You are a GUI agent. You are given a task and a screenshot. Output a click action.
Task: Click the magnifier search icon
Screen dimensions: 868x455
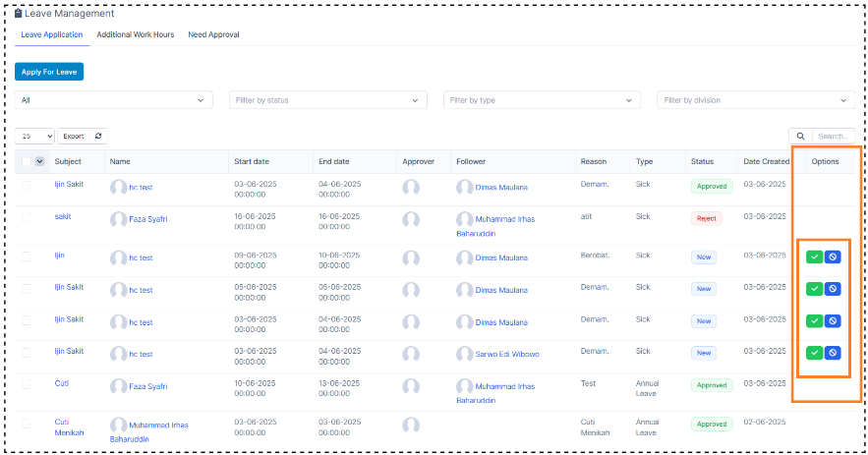click(800, 137)
